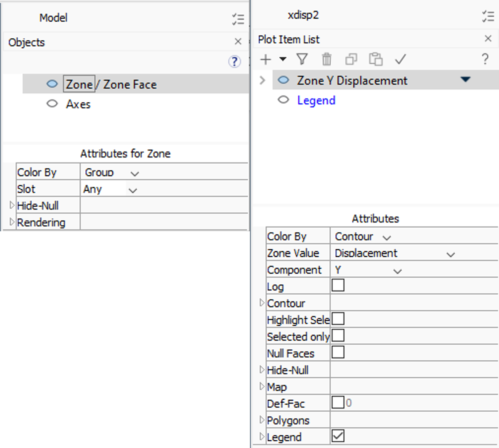The image size is (499, 448).
Task: Click the trash delete icon in toolbar
Action: [x=326, y=60]
